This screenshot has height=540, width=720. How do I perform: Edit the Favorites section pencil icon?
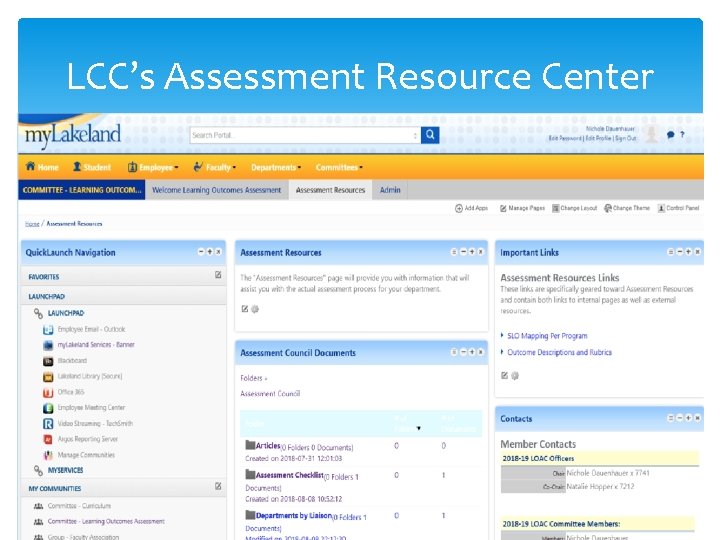218,275
